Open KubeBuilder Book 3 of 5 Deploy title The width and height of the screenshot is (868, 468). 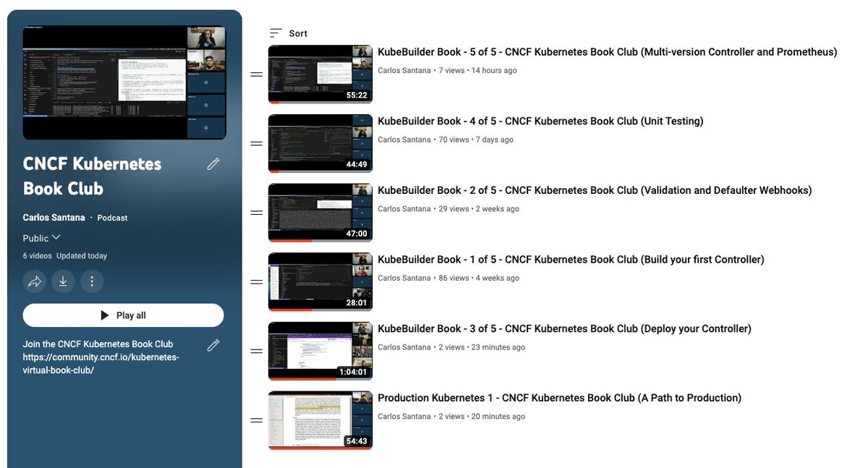pos(564,328)
